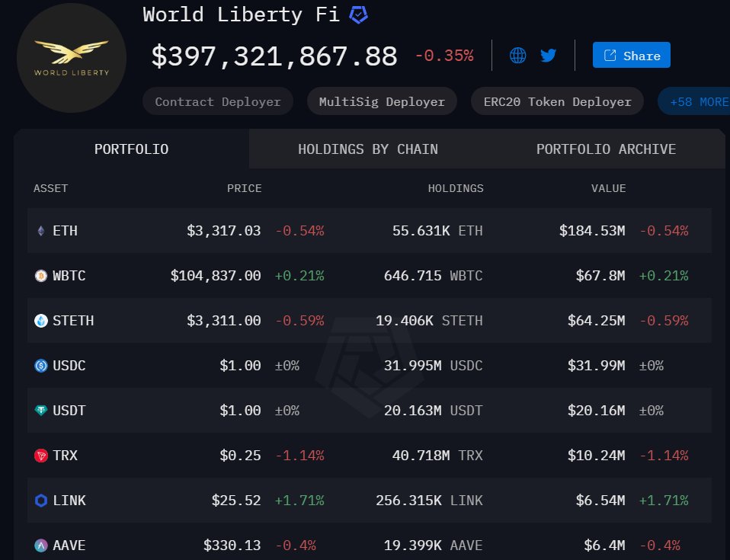Open the website globe icon
This screenshot has width=730, height=560.
(517, 56)
